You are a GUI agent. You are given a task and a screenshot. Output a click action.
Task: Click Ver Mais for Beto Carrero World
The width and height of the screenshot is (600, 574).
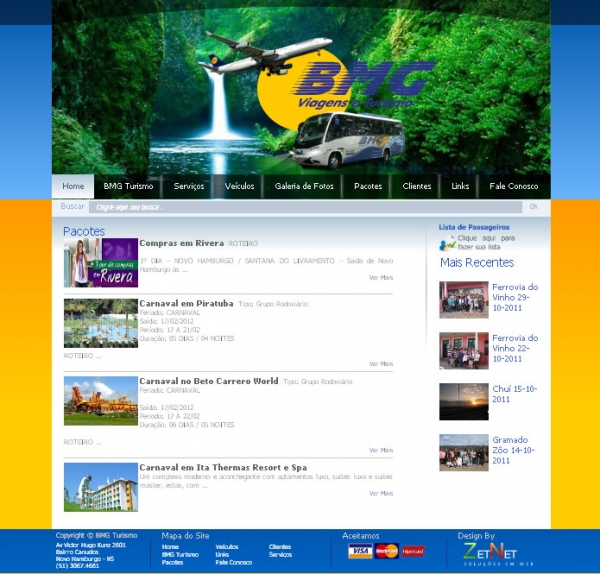point(381,450)
